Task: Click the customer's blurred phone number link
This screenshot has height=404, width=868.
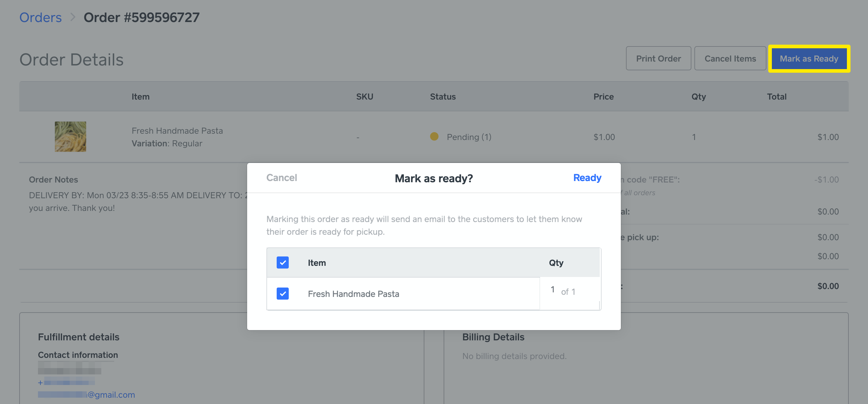Action: 66,382
